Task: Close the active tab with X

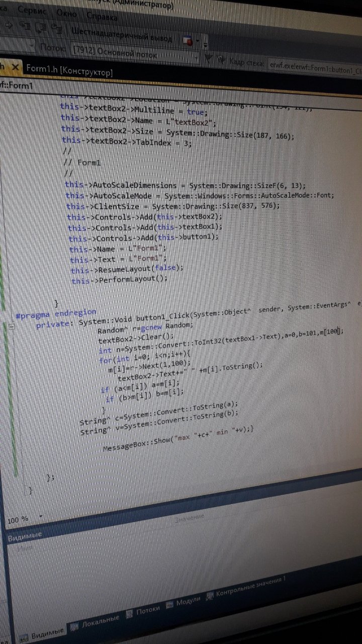Action: (16, 67)
